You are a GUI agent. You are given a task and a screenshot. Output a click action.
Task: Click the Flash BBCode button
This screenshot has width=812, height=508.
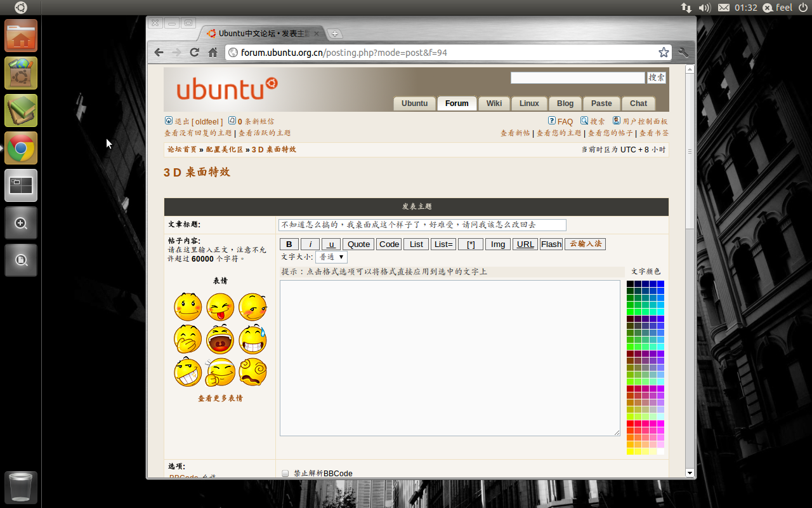pos(551,244)
